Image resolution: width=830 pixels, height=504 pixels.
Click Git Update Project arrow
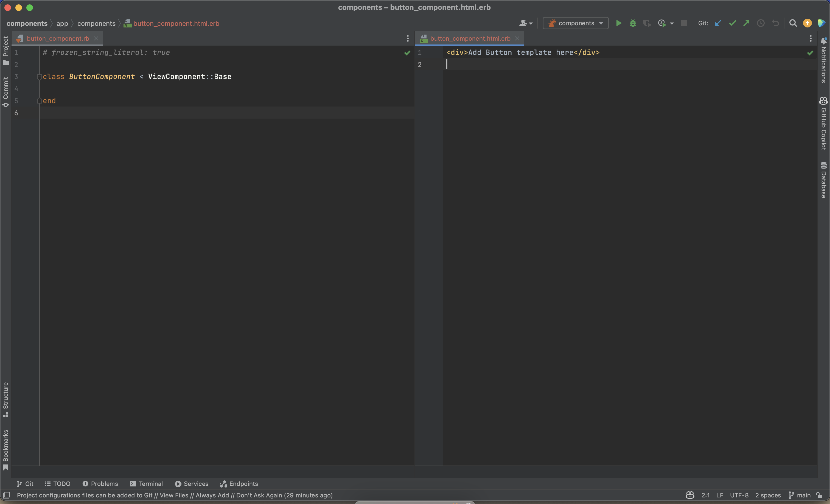click(x=718, y=23)
